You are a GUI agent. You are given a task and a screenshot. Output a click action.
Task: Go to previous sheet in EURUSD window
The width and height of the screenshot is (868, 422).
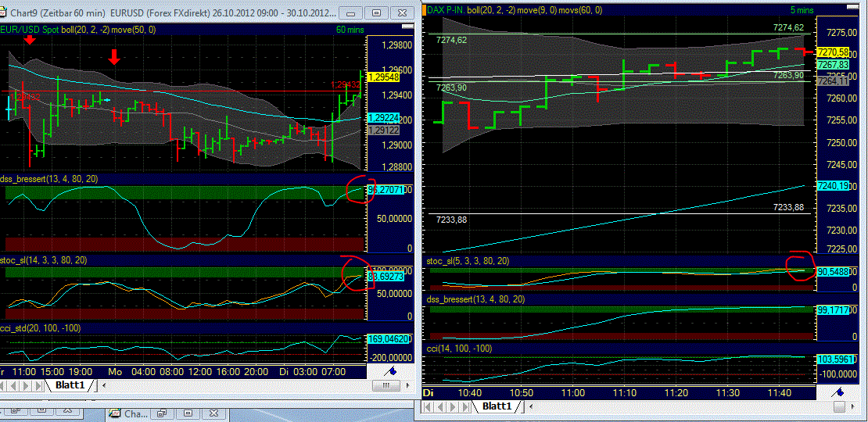[13, 385]
